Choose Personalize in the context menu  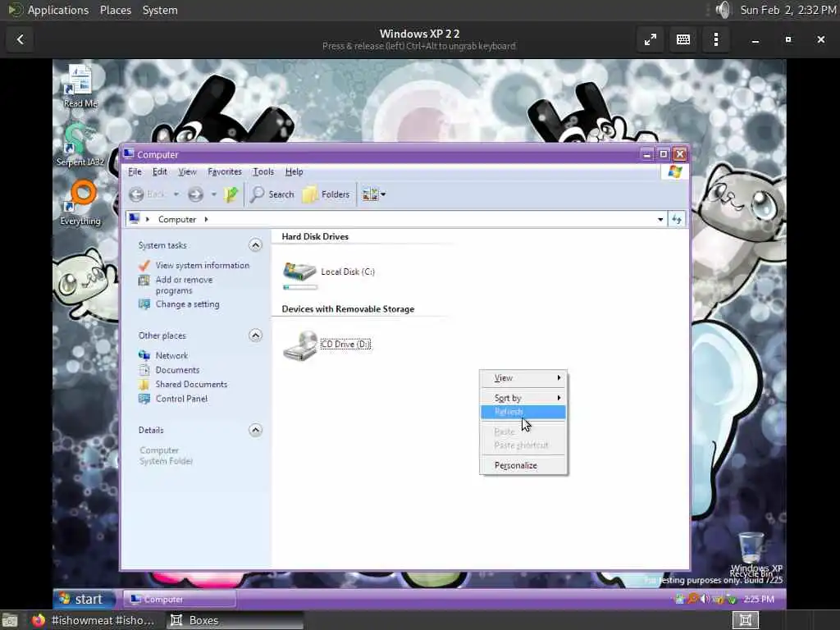523,466
